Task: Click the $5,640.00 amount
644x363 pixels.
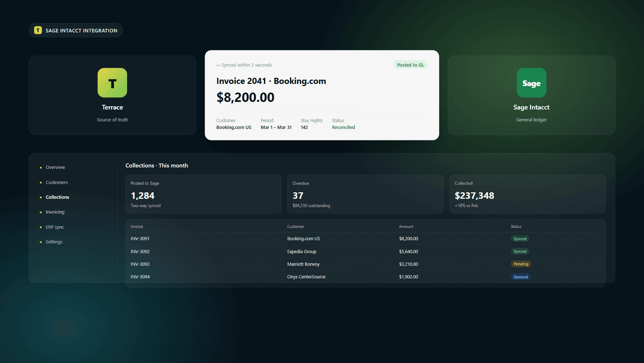Action: click(x=408, y=252)
